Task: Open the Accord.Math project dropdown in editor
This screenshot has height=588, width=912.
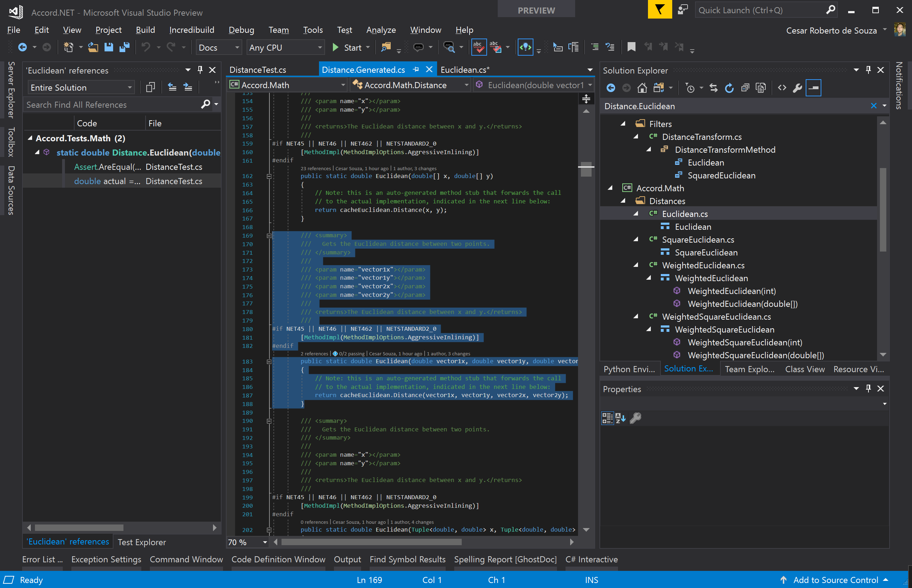Action: click(288, 85)
